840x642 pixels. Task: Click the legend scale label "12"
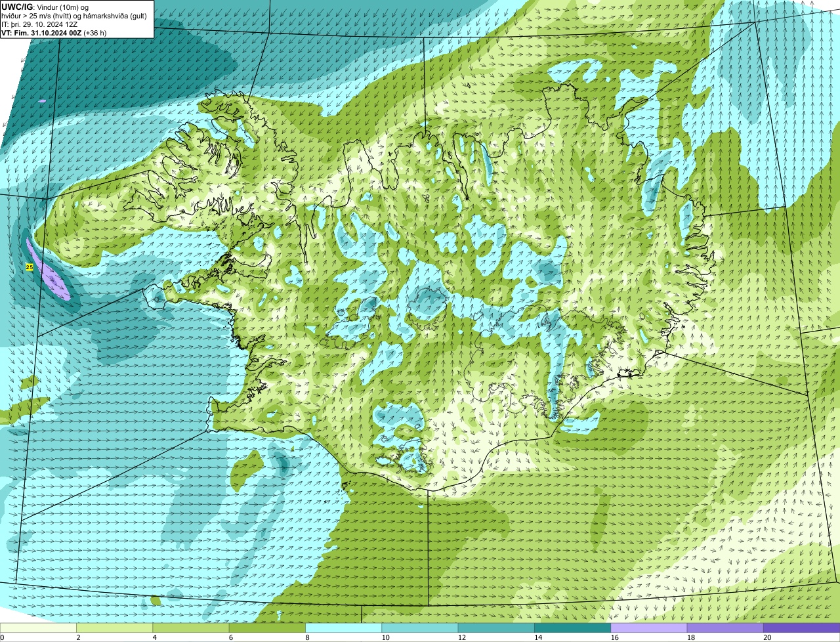(x=461, y=637)
